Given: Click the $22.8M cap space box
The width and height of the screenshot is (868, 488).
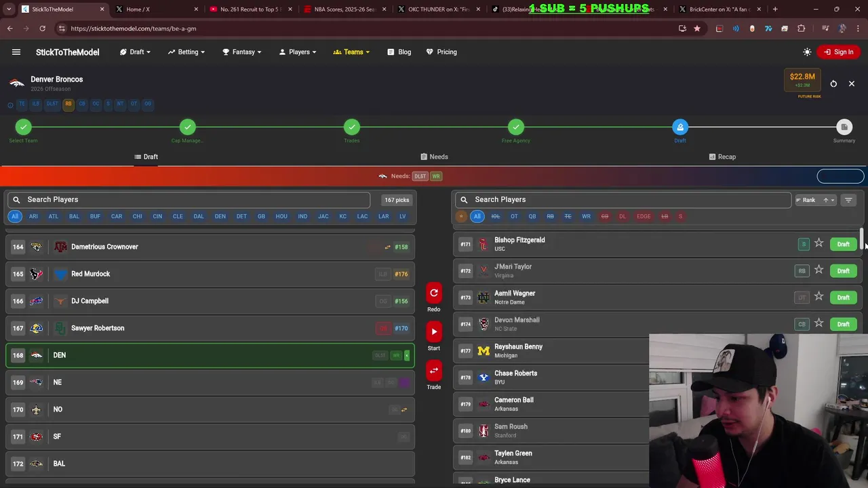Looking at the screenshot, I should pyautogui.click(x=802, y=80).
